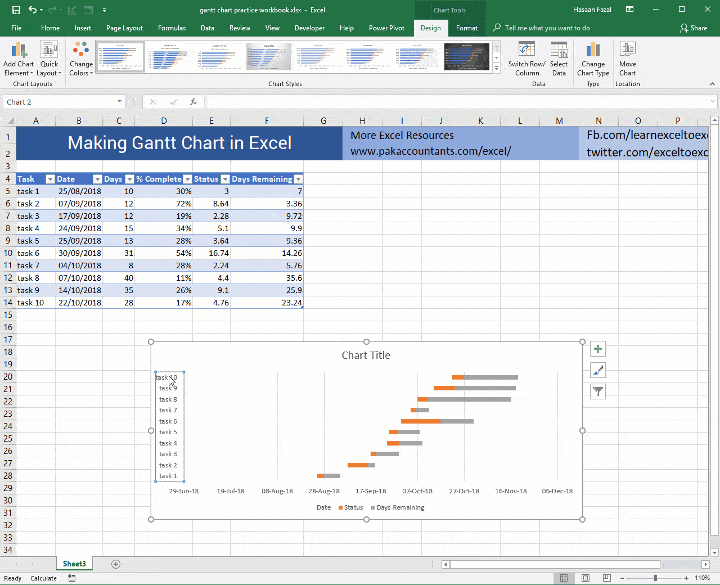Open the Name Box dropdown arrow
Screen dimensions: 720x585
click(119, 101)
